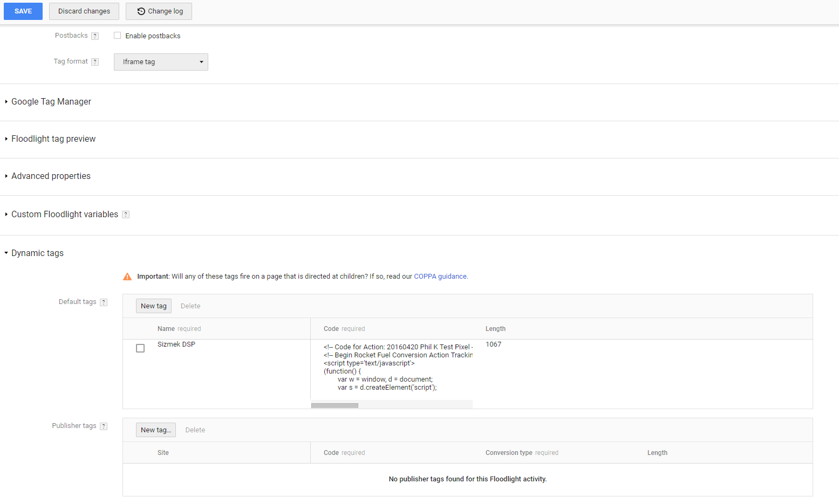The width and height of the screenshot is (839, 504).
Task: Open help icon for Custom Floodlight variables
Action: pyautogui.click(x=126, y=215)
